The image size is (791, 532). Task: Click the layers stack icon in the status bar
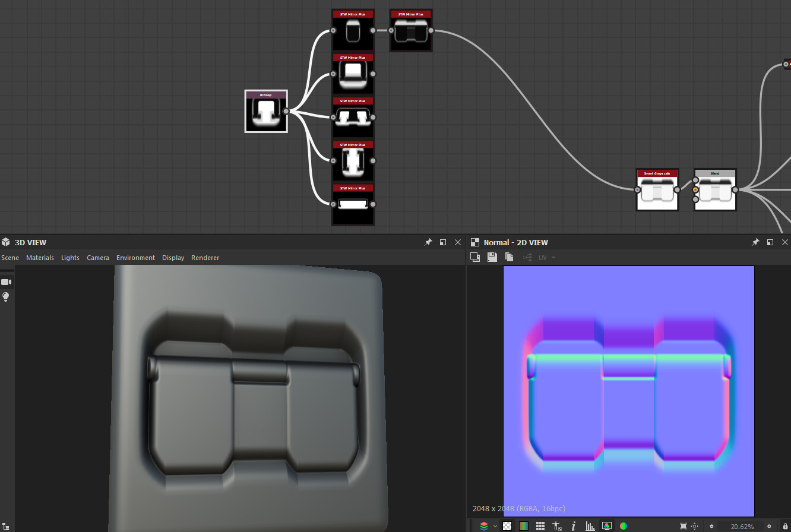485,526
